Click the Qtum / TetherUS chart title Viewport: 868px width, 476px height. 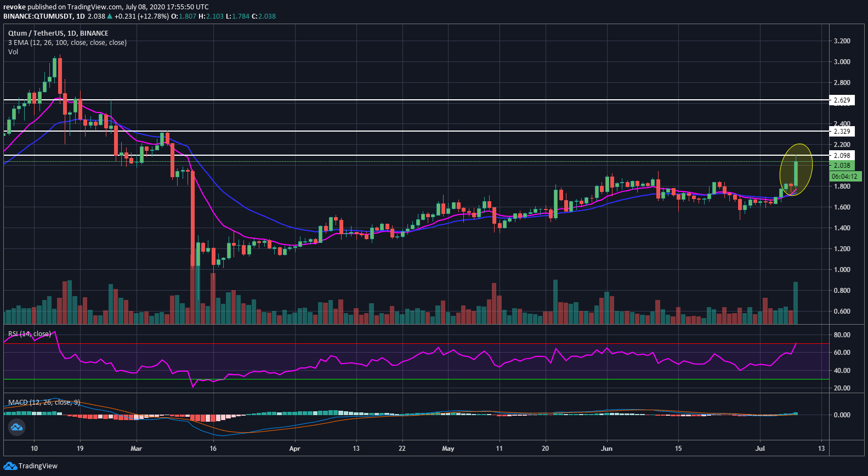pos(58,33)
